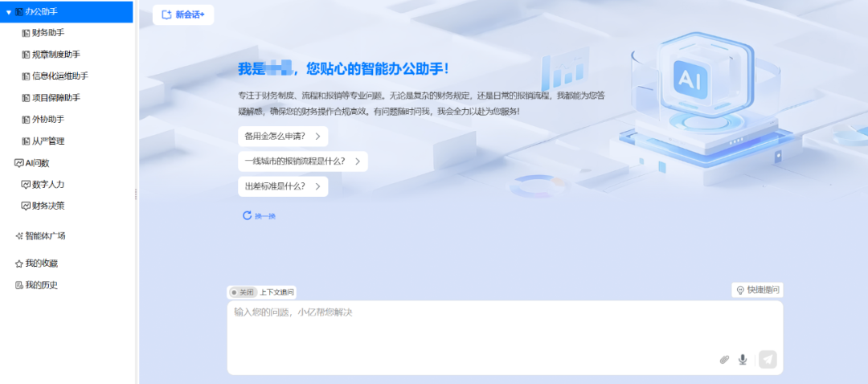Toggle the 上下文追问 switch
Screen dimensions: 868x384
point(242,292)
